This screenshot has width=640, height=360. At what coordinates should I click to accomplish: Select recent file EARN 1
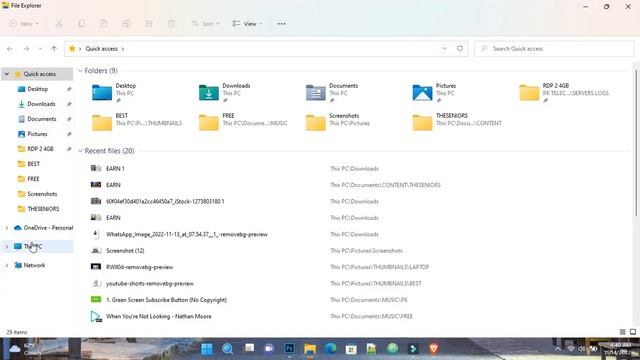coord(115,169)
